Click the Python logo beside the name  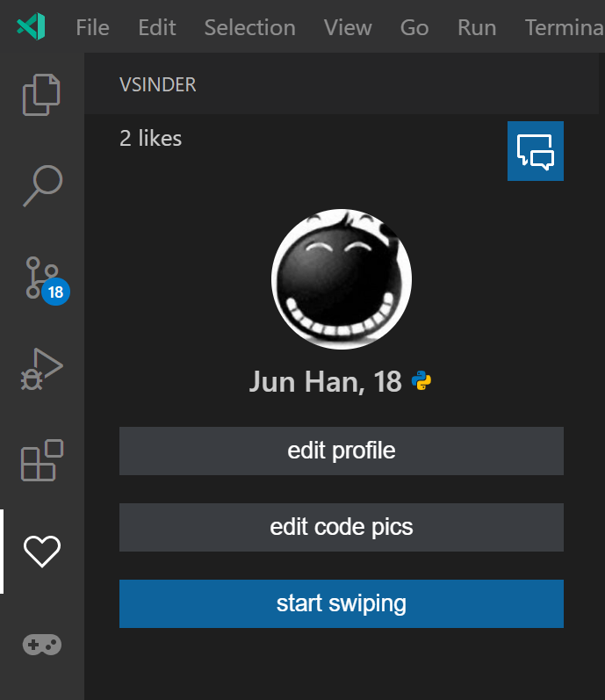[x=421, y=381]
